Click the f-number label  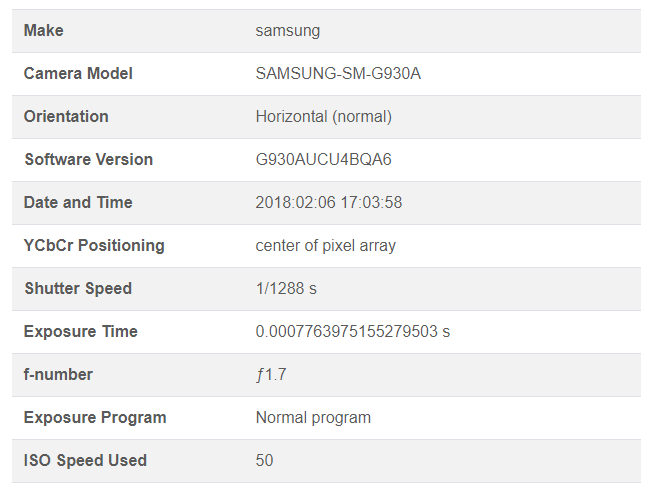coord(58,375)
